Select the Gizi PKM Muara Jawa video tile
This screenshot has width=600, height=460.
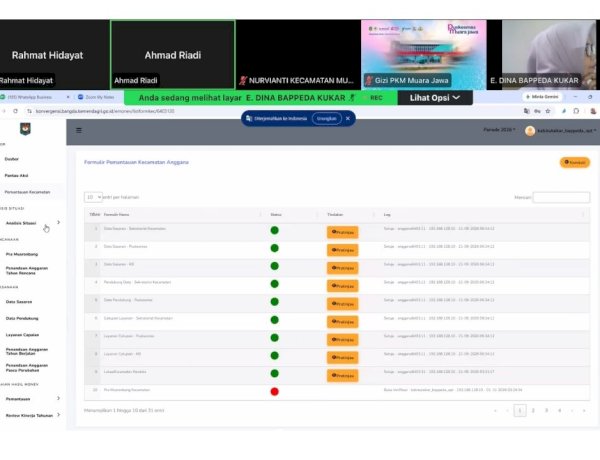point(424,55)
